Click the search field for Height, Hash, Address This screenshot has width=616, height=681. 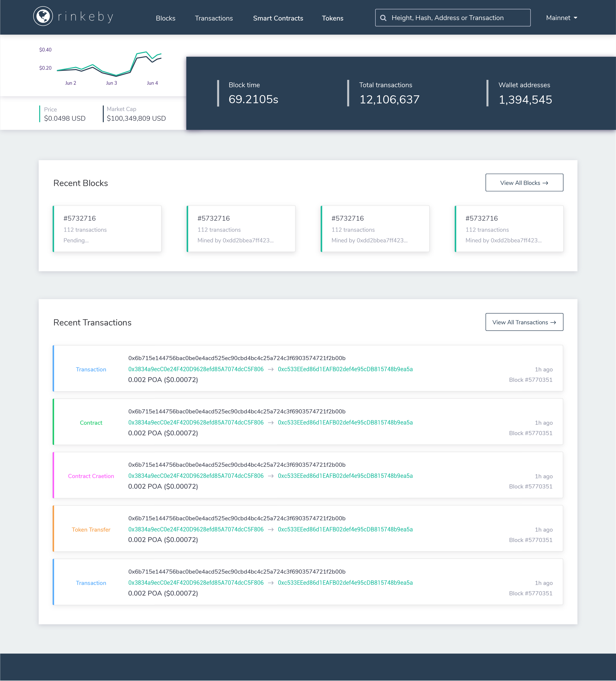click(453, 18)
